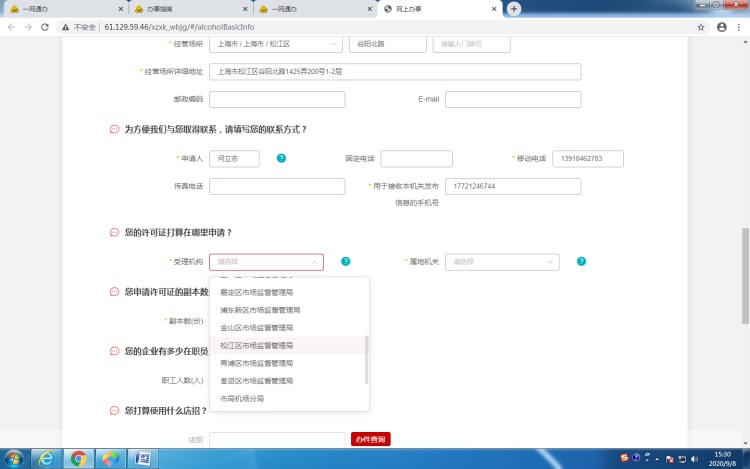Screen dimensions: 750x469
Task: Open the Windows Start menu
Action: coord(13,458)
